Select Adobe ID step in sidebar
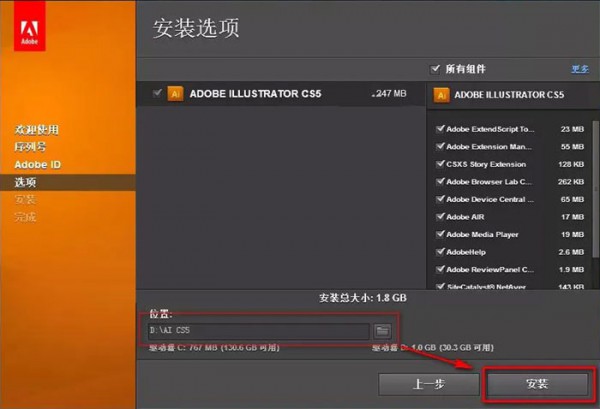Image resolution: width=600 pixels, height=409 pixels. click(38, 165)
